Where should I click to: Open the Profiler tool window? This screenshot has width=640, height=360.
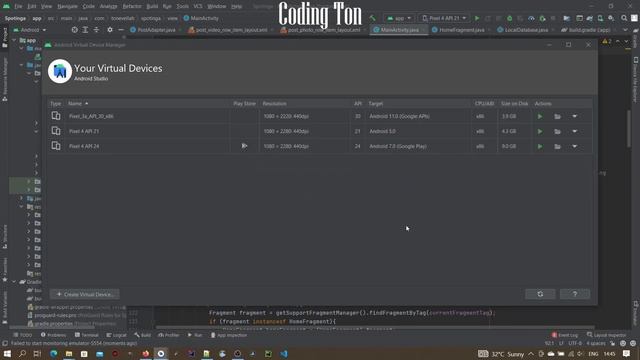pos(169,335)
